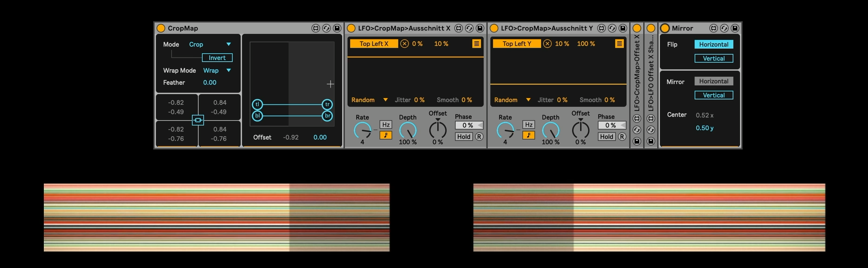Screen dimensions: 868x268
Task: Open mapping list in LFO Ausschnitt X
Action: [476, 43]
